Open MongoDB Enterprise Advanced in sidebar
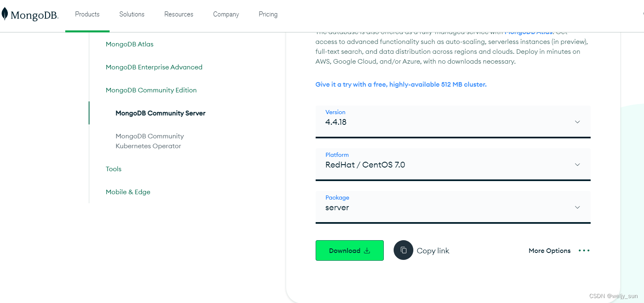The image size is (644, 303). [x=154, y=67]
